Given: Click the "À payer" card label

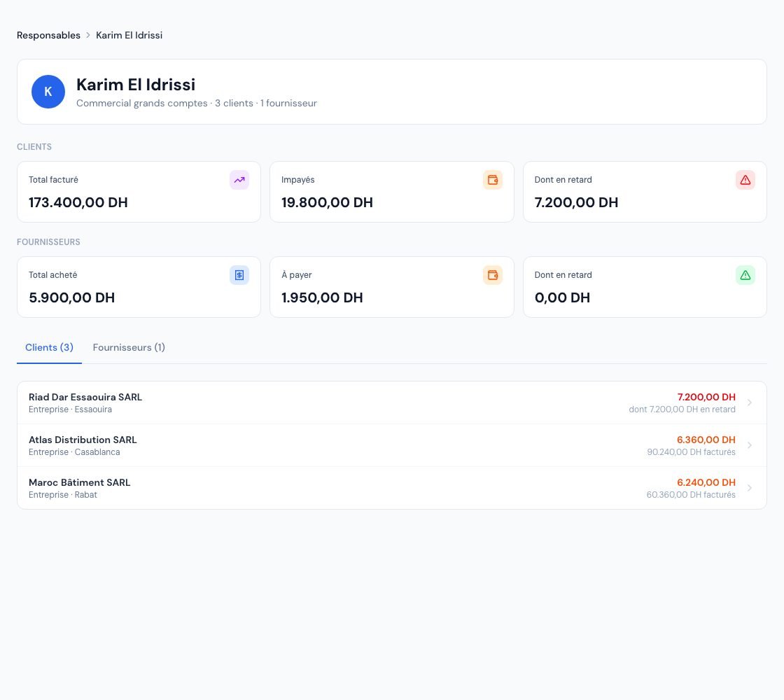Looking at the screenshot, I should pos(297,275).
